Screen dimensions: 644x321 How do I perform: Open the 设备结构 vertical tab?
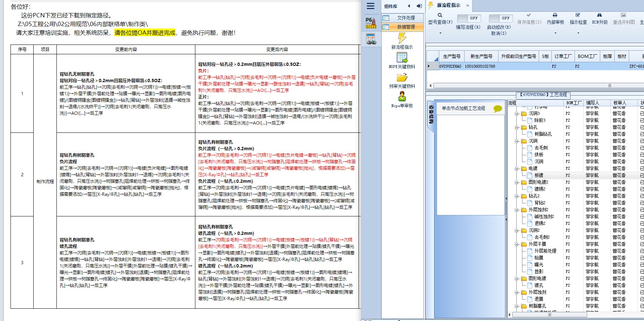tap(431, 114)
